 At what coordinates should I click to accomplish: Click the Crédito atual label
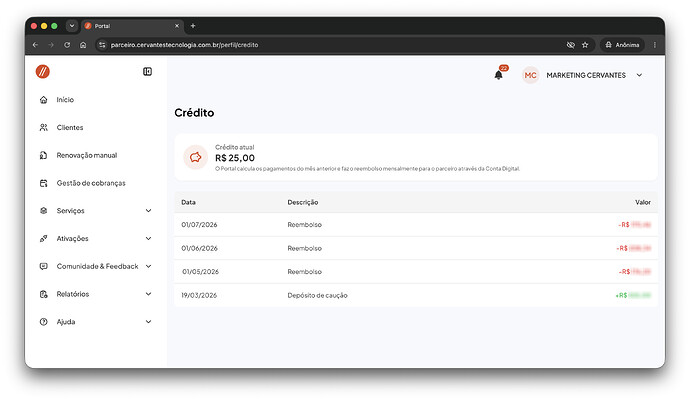235,147
